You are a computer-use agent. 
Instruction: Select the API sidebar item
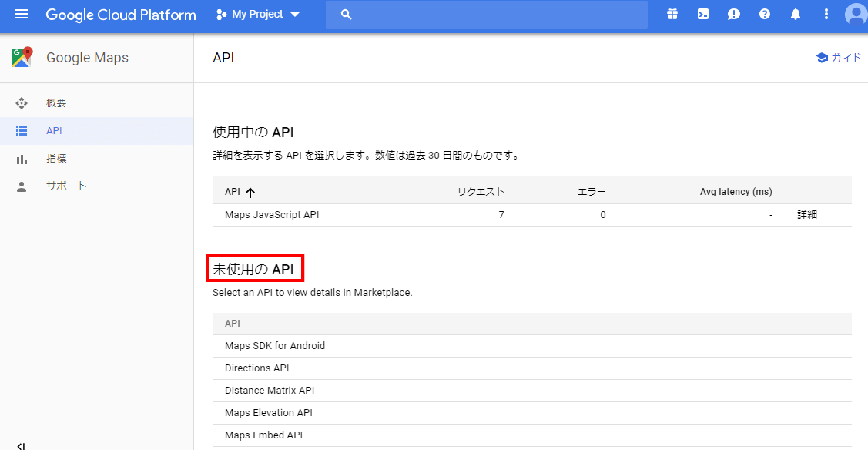point(96,131)
